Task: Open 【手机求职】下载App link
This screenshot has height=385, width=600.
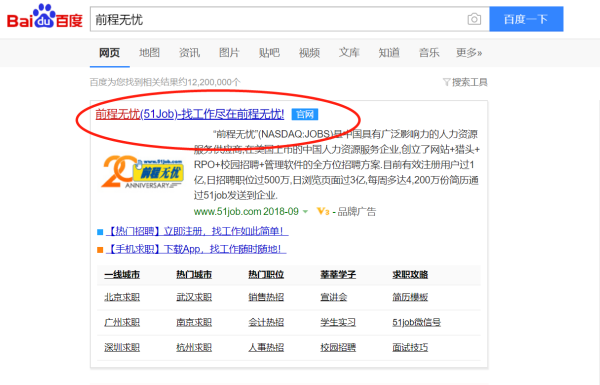Action: coord(196,249)
